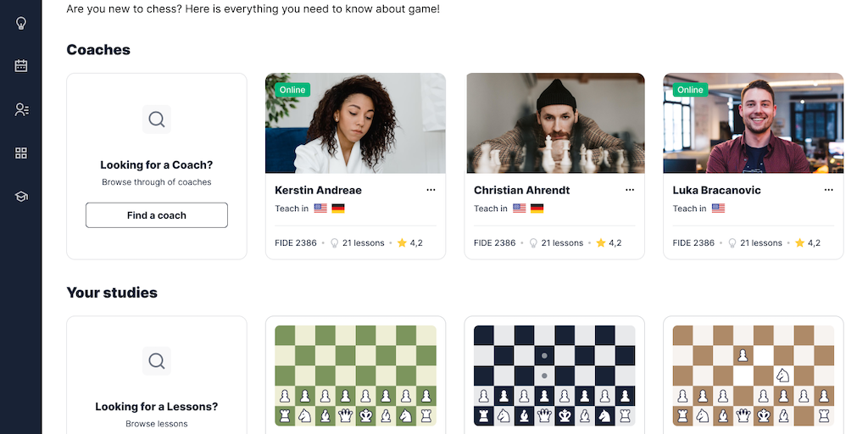Click the Find a coach button
868x434 pixels.
157,215
